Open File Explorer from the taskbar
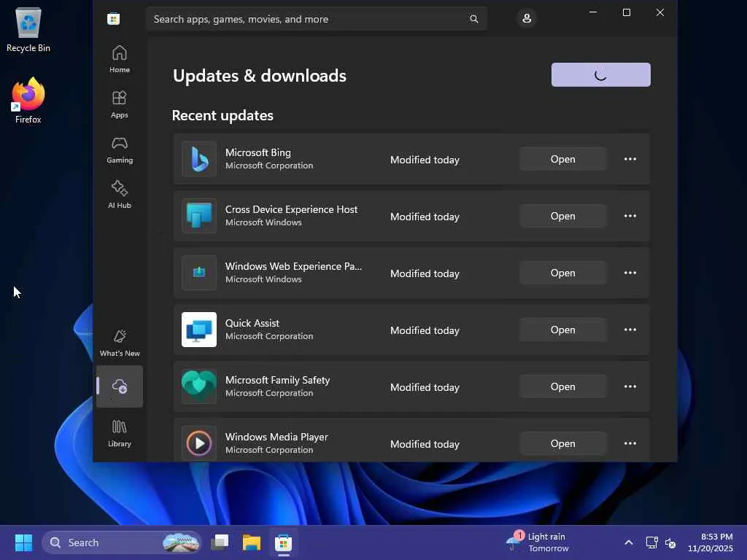747x560 pixels. point(252,542)
